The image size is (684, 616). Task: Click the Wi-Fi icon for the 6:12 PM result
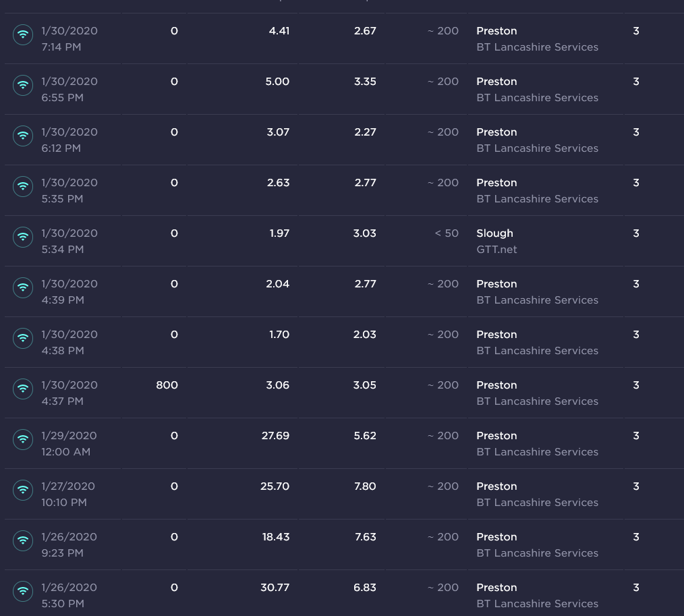point(23,136)
